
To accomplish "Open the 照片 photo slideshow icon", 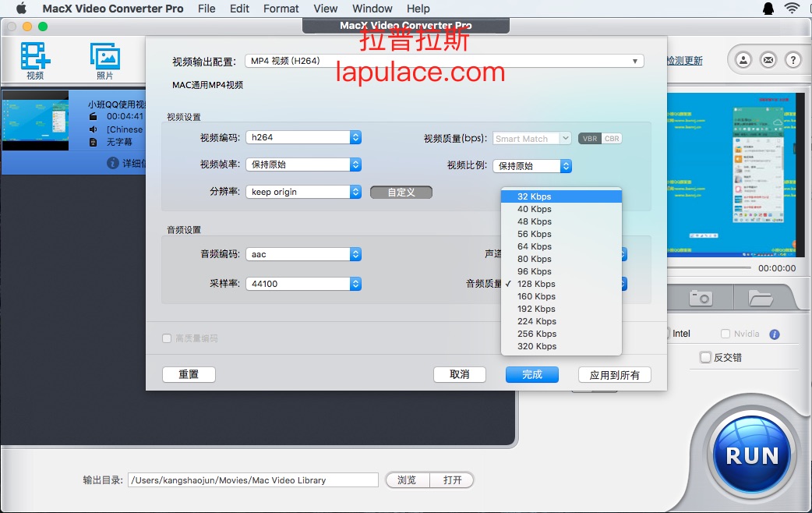I will pos(104,61).
